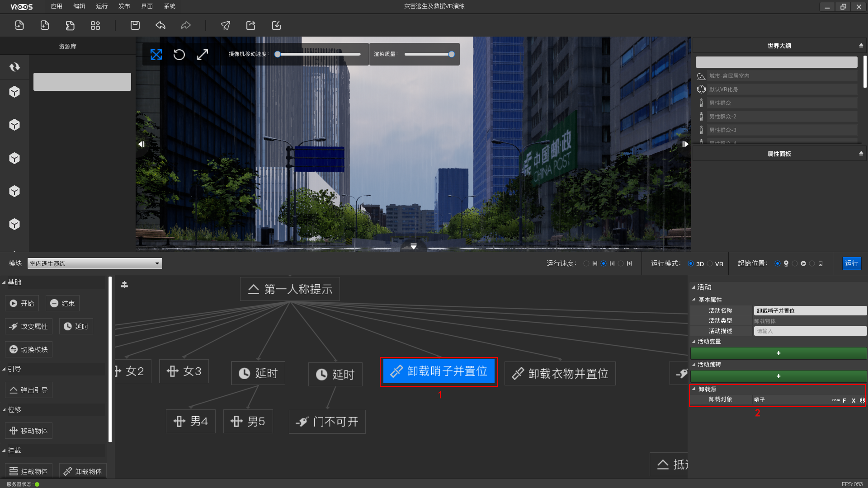Click the third cube icon in resource sidebar
868x488 pixels.
click(x=14, y=158)
